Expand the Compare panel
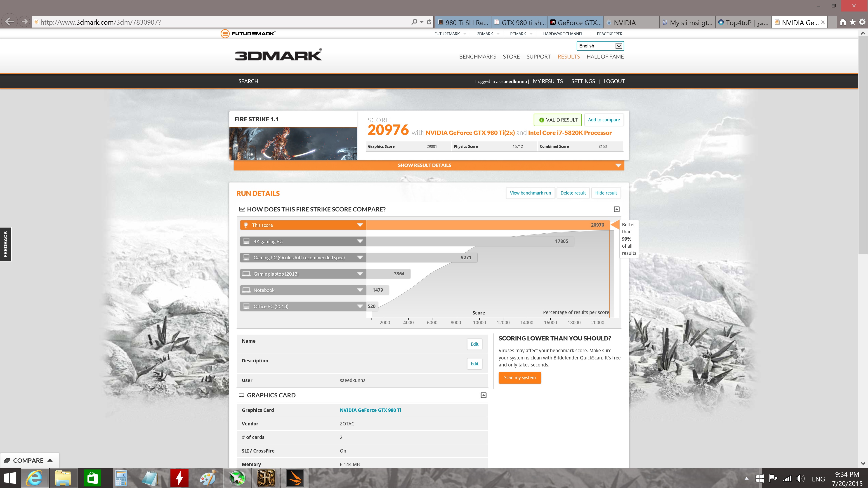Image resolution: width=868 pixels, height=488 pixels. 29,460
